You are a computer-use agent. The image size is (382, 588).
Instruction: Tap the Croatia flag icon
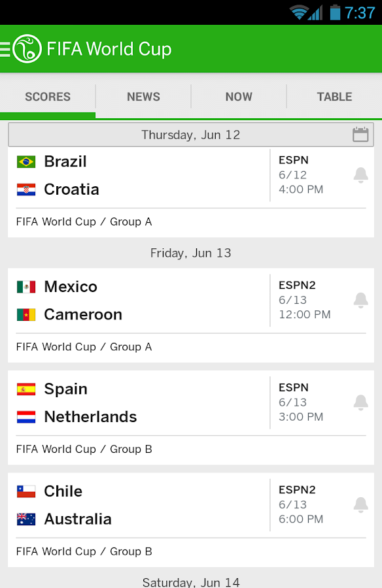[26, 189]
